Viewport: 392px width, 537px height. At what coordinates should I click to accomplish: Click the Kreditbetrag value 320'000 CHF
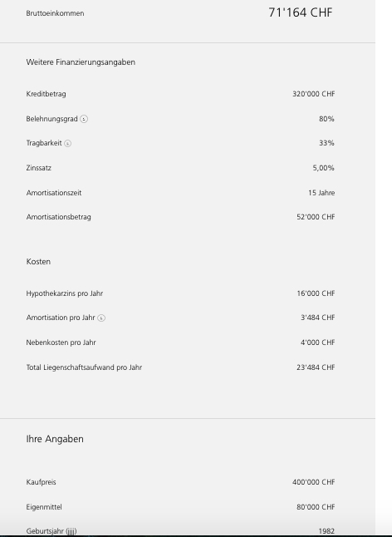(x=313, y=94)
